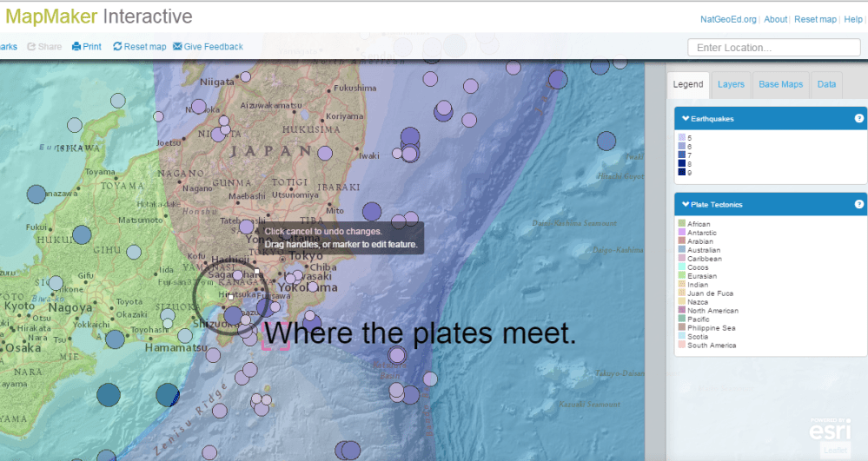Open the Give Feedback link
This screenshot has width=868, height=461.
[x=209, y=47]
